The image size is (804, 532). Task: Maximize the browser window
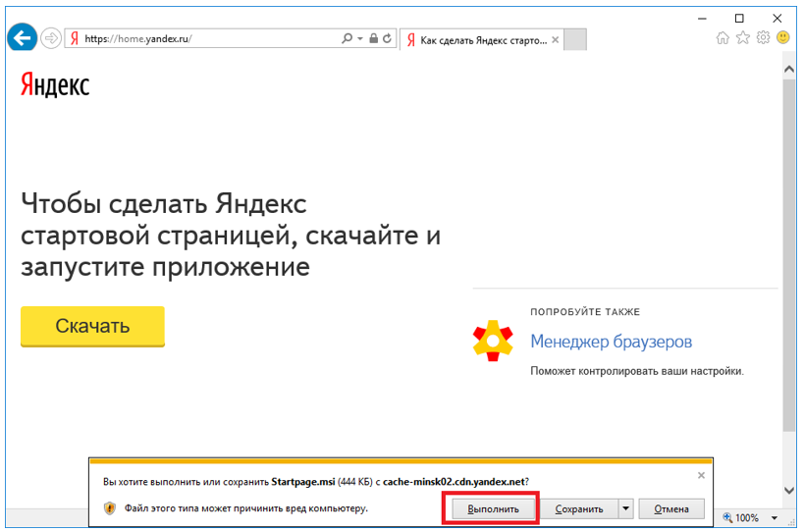tap(739, 19)
